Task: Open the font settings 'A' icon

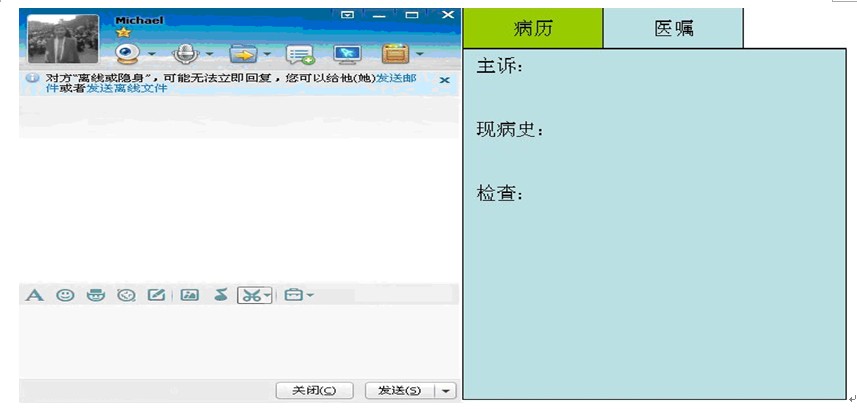Action: click(35, 295)
